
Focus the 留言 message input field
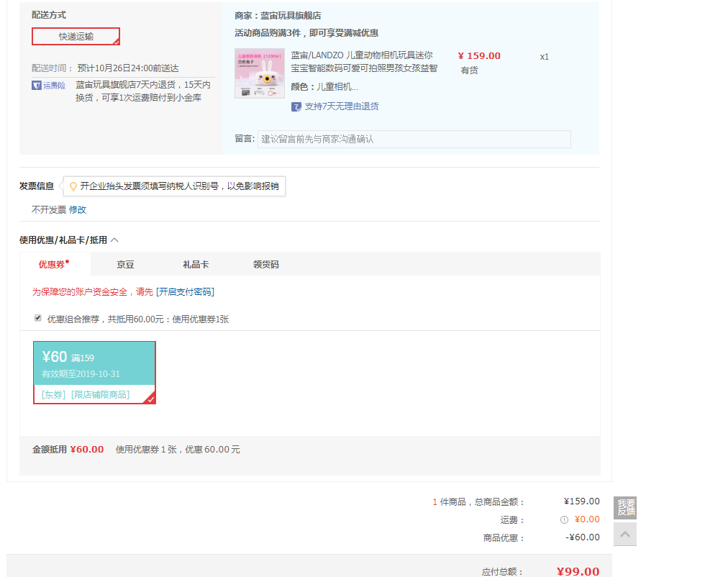414,140
